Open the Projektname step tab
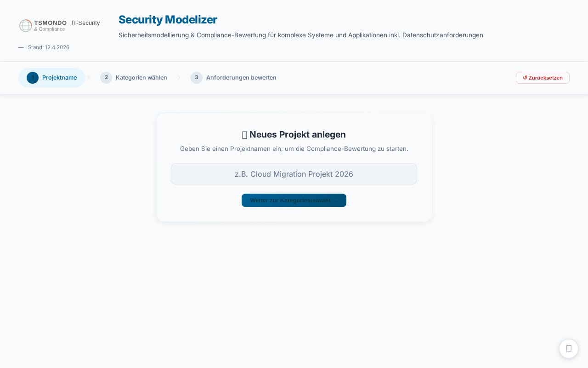Screen dimensions: 588x368 [51, 78]
